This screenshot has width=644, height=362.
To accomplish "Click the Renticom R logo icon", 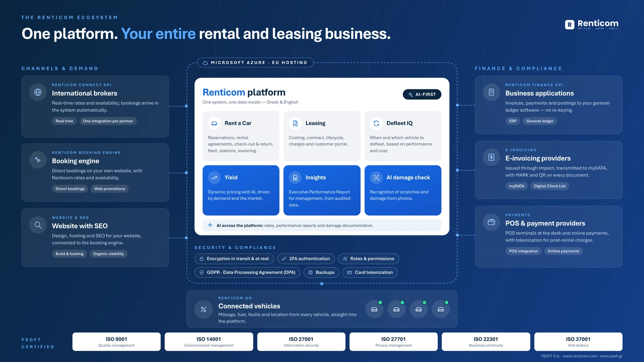I will [569, 25].
